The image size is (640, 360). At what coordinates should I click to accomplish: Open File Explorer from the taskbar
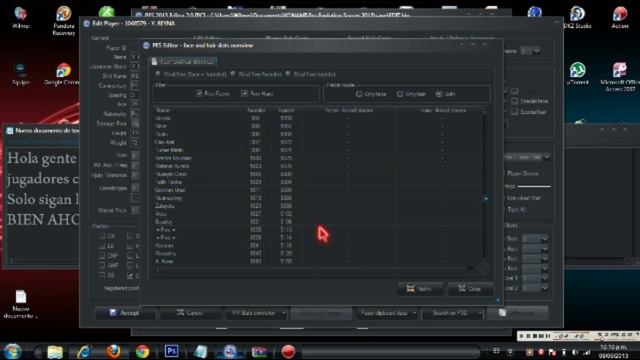click(55, 351)
